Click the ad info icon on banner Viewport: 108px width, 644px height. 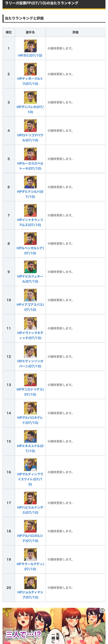tap(102, 610)
